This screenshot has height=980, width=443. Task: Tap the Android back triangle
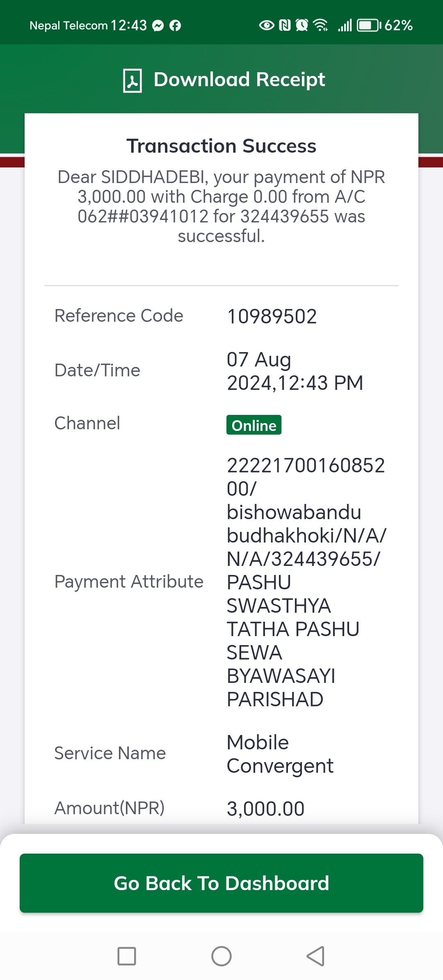315,956
